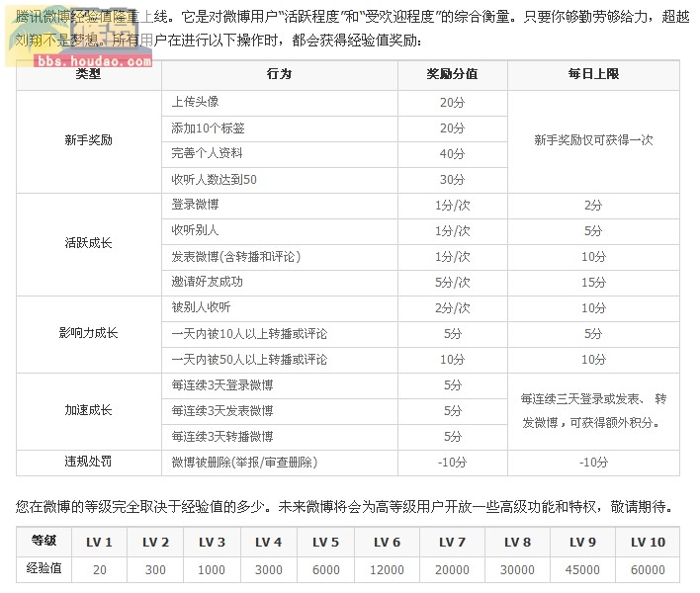
Task: Select the '收听人数达到50' row text
Action: (x=215, y=179)
